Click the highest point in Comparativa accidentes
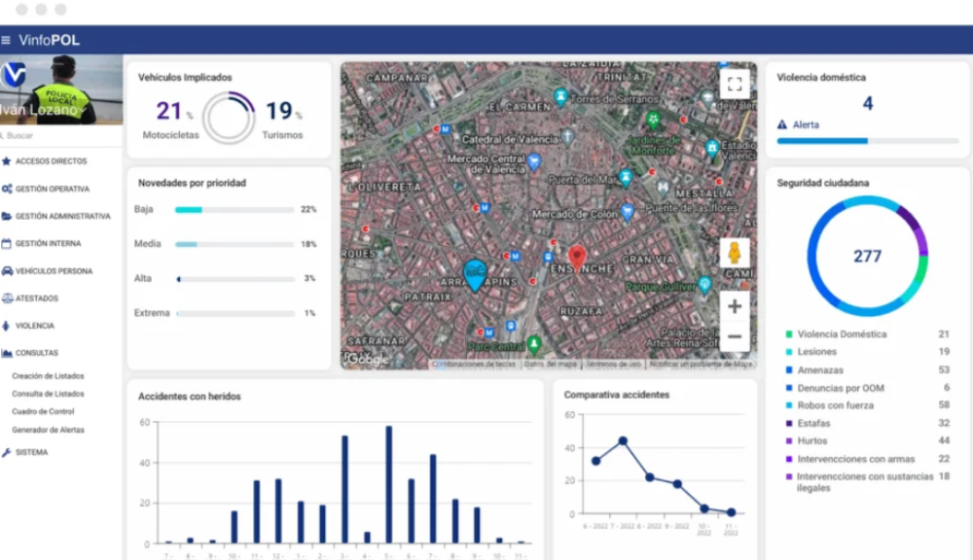 coord(623,441)
